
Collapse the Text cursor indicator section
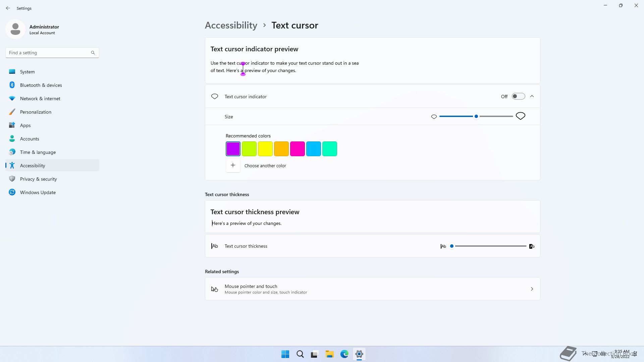click(x=532, y=97)
